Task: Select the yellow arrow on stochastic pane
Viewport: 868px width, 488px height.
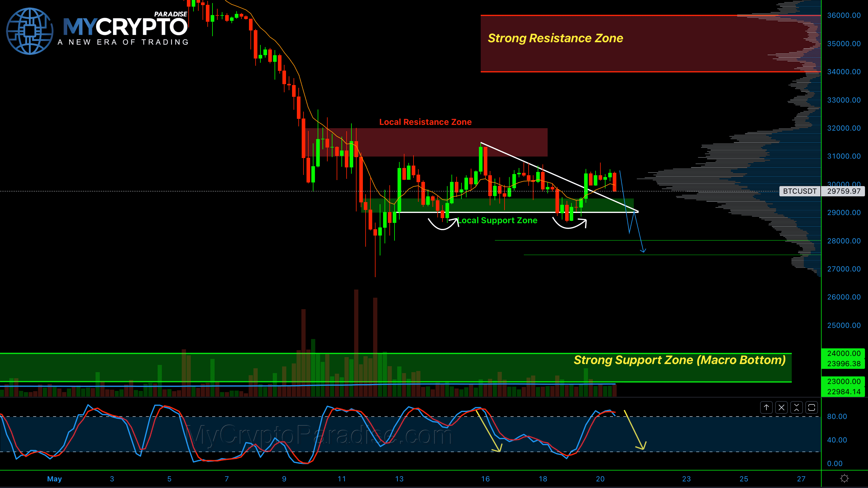Action: pos(634,430)
